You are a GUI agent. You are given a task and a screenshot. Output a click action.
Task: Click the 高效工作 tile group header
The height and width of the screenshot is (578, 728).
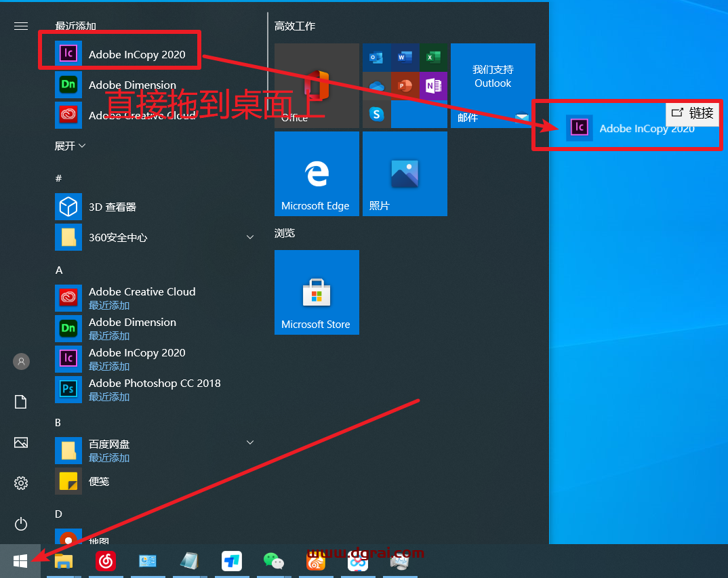click(295, 26)
